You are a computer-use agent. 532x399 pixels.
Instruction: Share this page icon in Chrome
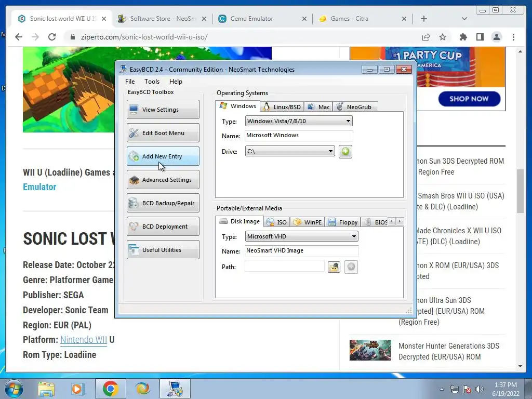tap(426, 37)
